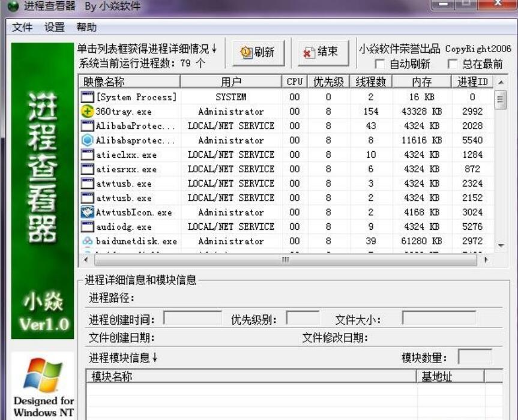Click the 优先级别 field
Image resolution: width=518 pixels, height=420 pixels.
[303, 318]
